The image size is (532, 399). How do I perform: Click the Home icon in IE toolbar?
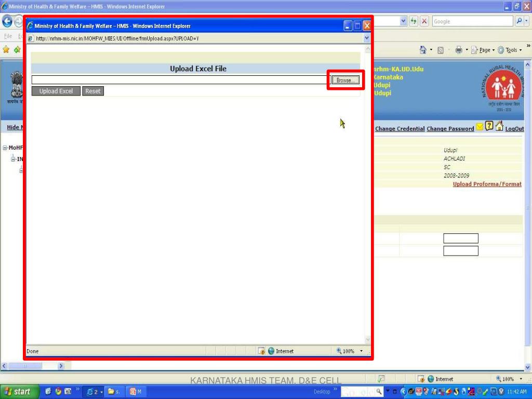click(x=423, y=50)
